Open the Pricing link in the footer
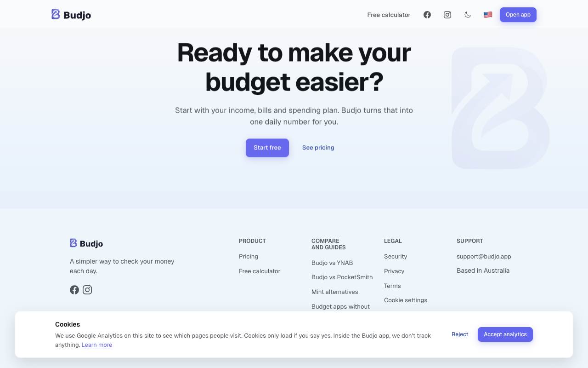588x368 pixels. point(249,257)
